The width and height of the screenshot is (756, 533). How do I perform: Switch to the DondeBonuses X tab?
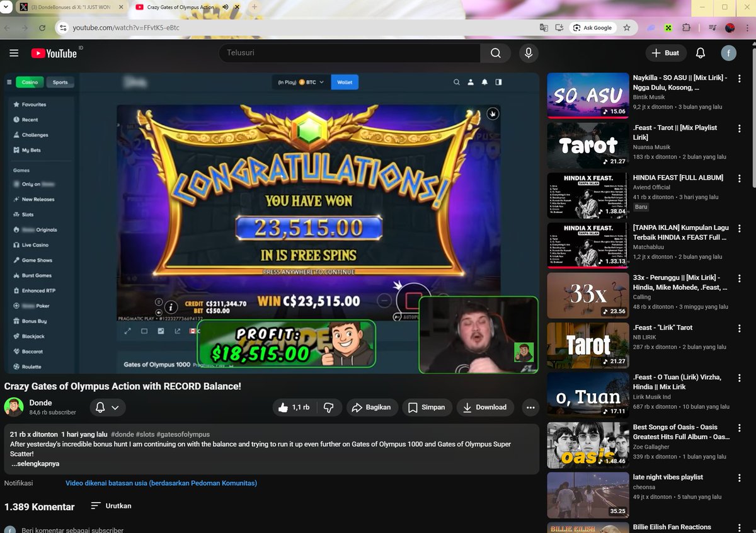(x=71, y=7)
